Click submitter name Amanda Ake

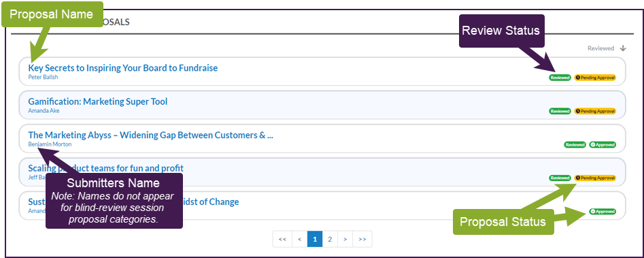pos(44,110)
